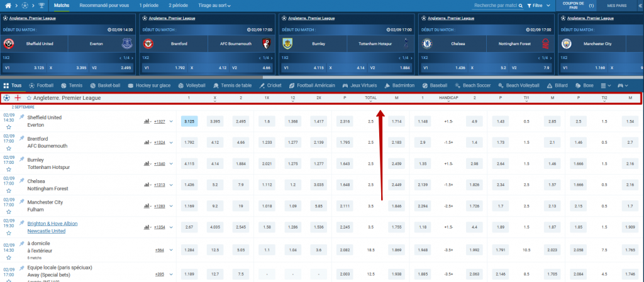644x282 pixels.
Task: Open the football breadcrumb icon
Action: pyautogui.click(x=25, y=6)
